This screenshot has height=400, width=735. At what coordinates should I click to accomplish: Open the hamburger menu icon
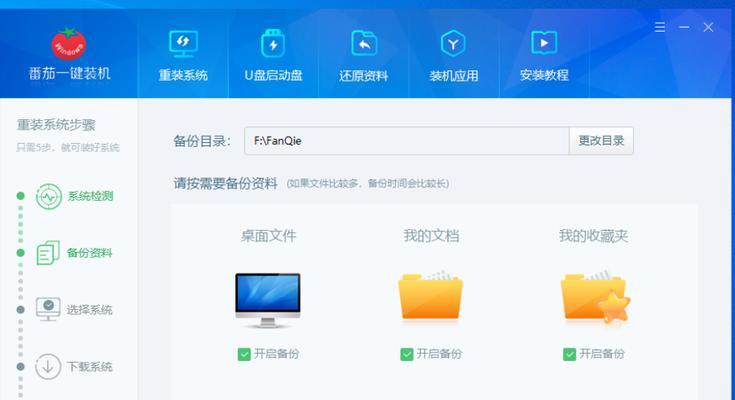[x=660, y=27]
